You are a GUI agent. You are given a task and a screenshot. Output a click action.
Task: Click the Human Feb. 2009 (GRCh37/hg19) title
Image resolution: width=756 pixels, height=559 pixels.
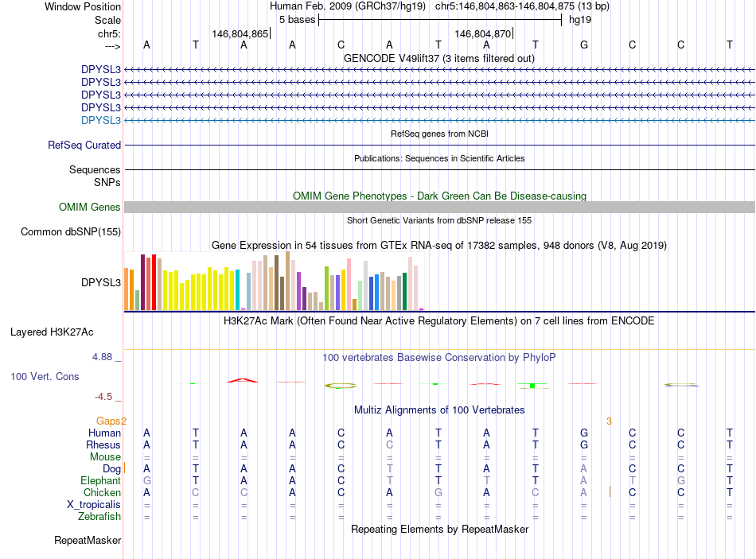(x=348, y=6)
